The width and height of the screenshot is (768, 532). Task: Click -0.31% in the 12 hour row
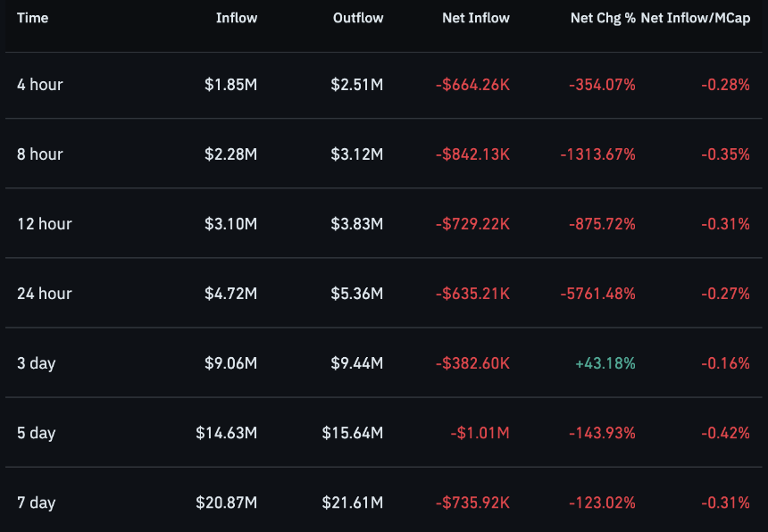pyautogui.click(x=725, y=224)
